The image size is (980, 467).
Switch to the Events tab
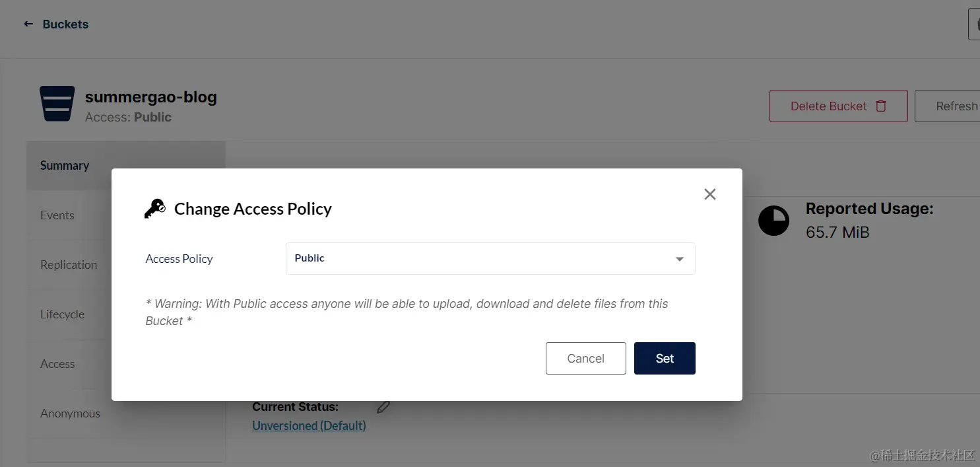pyautogui.click(x=57, y=215)
